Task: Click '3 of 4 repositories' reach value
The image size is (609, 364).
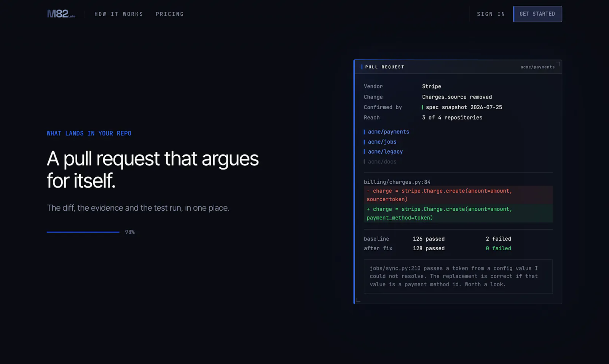Action: [x=452, y=118]
